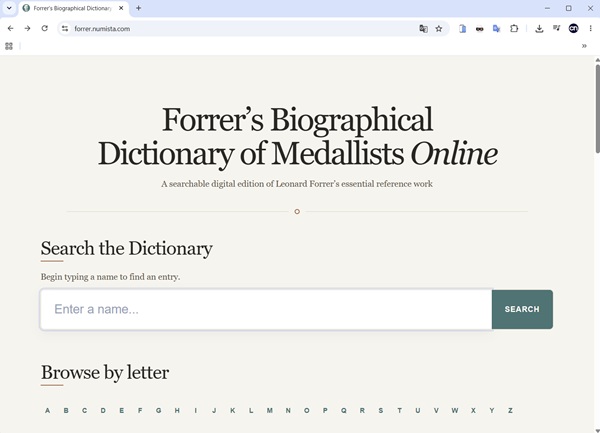Browse entries under letter K
This screenshot has width=600, height=433.
coord(233,410)
